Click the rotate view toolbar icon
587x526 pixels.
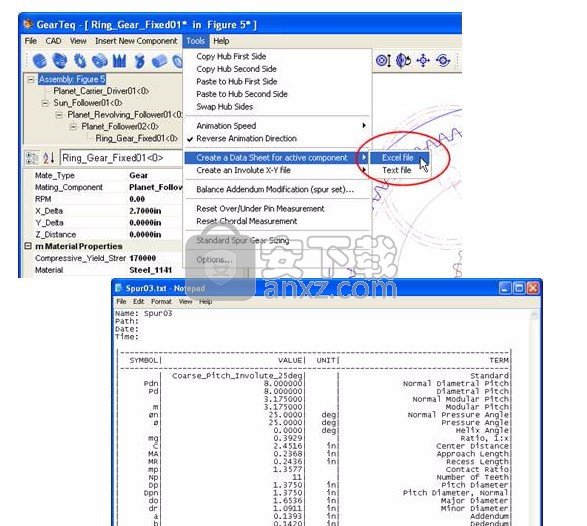[404, 61]
